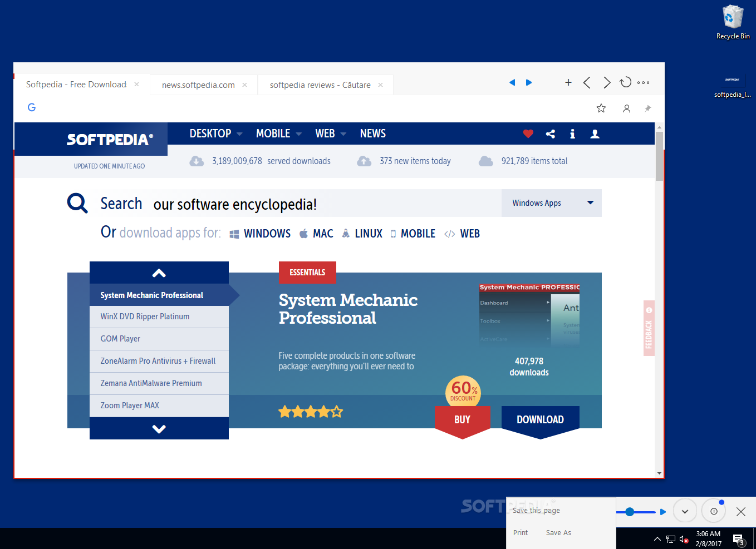
Task: Open the WEB apps link below search
Action: tap(462, 234)
